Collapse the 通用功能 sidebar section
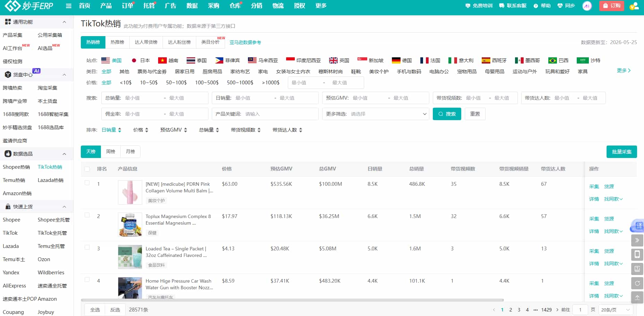The height and width of the screenshot is (316, 644). point(64,22)
